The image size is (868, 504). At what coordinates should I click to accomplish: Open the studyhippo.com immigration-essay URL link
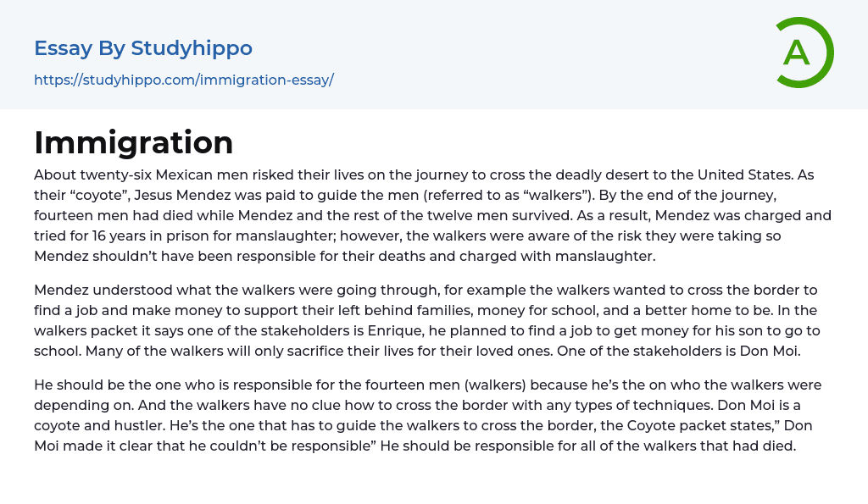coord(184,80)
